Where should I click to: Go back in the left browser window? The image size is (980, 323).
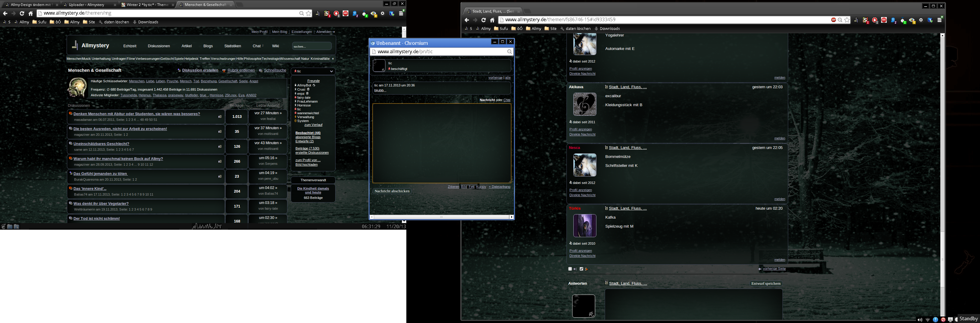tap(5, 13)
